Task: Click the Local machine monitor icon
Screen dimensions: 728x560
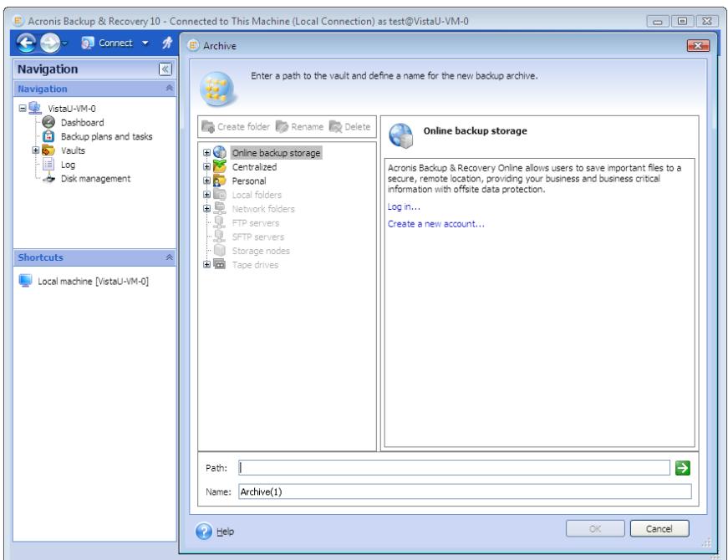Action: pos(26,281)
